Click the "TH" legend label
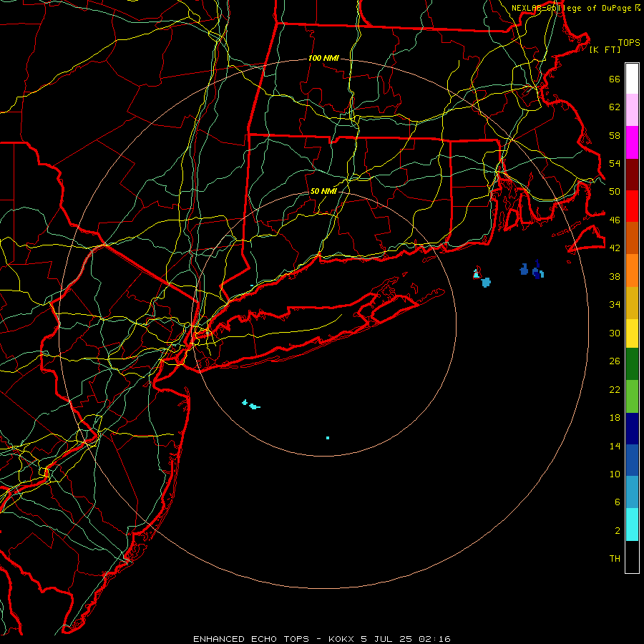The image size is (644, 644). [x=615, y=559]
